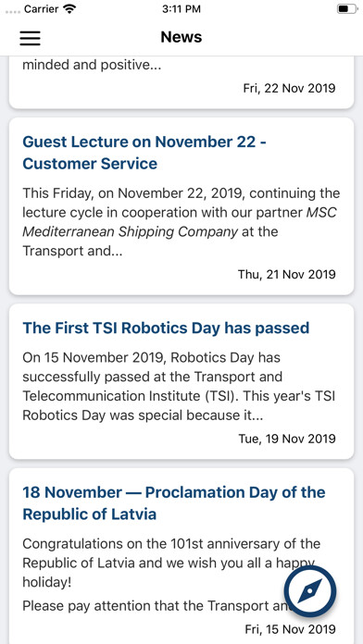Viewport: 363px width, 644px height.
Task: Select the News header title
Action: coord(181,37)
